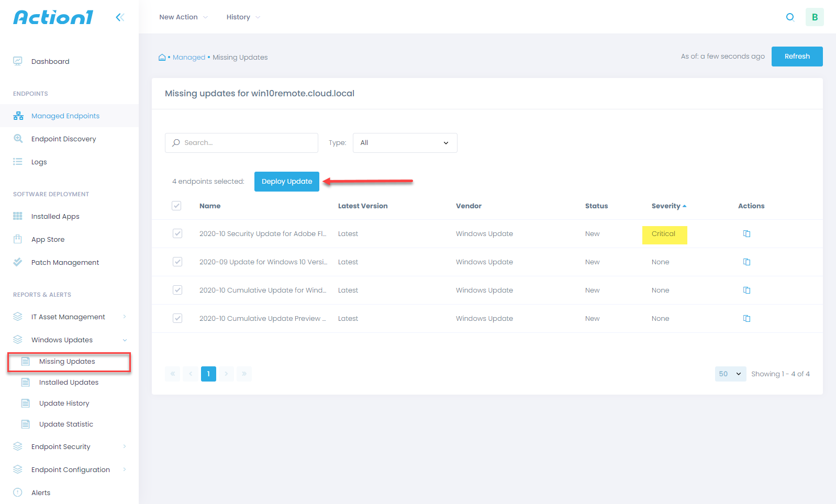Click the Deploy Update button

click(x=287, y=182)
